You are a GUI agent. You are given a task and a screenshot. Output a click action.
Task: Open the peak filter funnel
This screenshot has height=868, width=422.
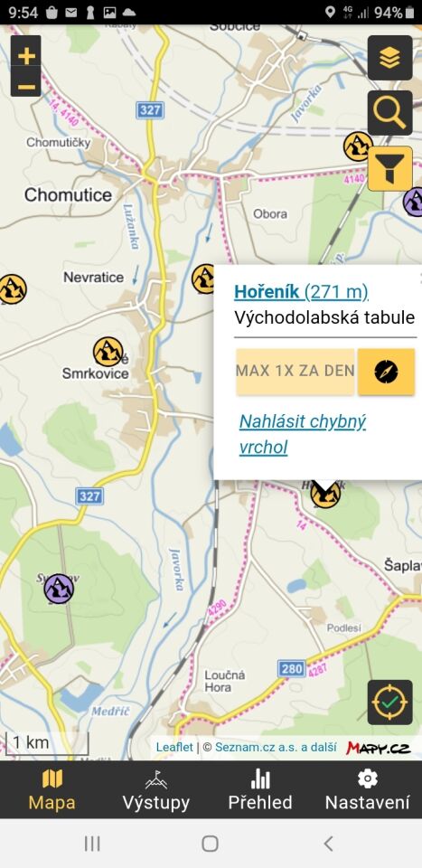[x=390, y=168]
